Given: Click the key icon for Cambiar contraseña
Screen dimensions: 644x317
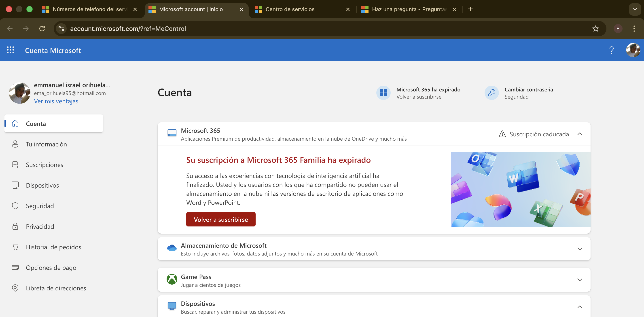Looking at the screenshot, I should pos(491,93).
